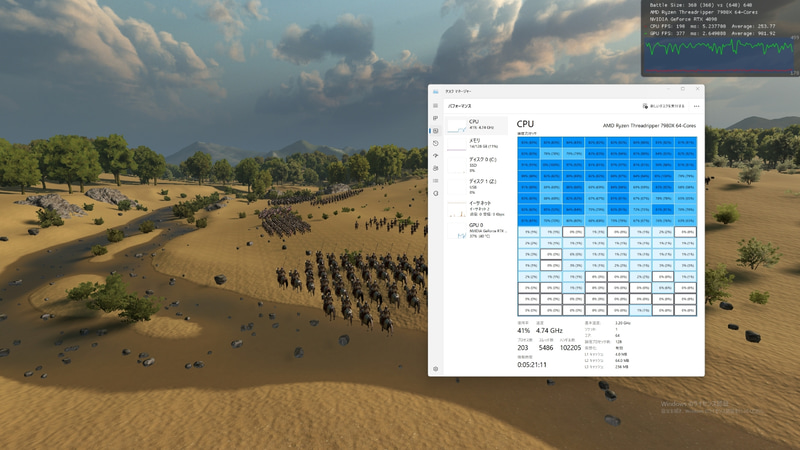
Task: Click the 0:05:21:11 uptime value
Action: click(x=532, y=365)
